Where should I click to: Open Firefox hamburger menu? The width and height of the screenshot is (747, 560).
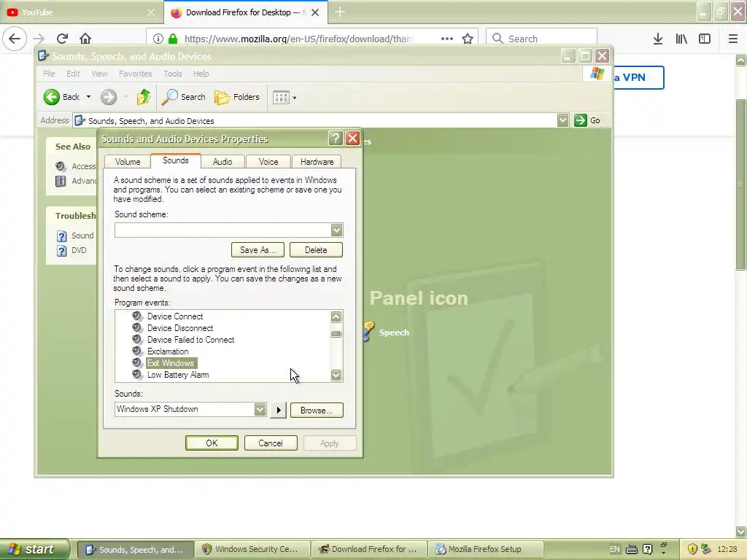733,39
